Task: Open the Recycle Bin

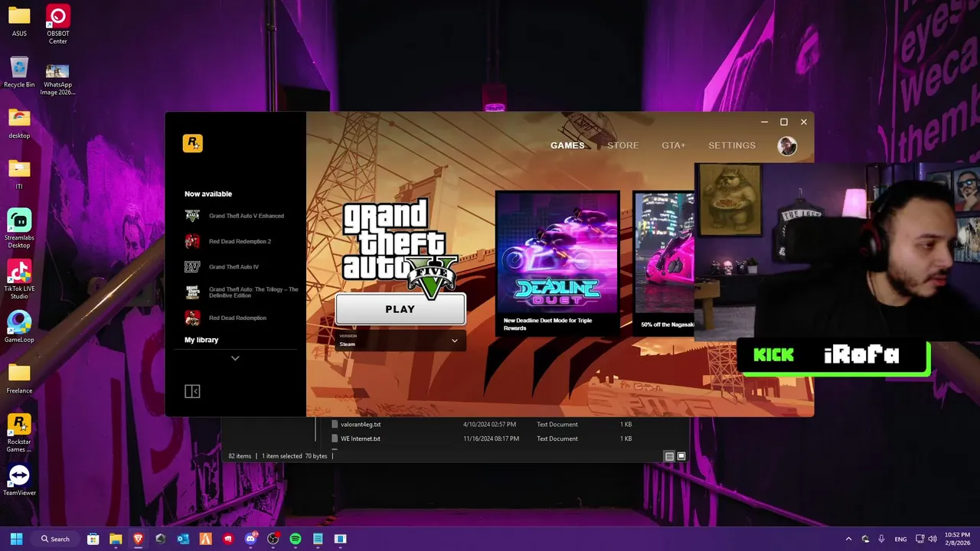Action: click(x=19, y=73)
